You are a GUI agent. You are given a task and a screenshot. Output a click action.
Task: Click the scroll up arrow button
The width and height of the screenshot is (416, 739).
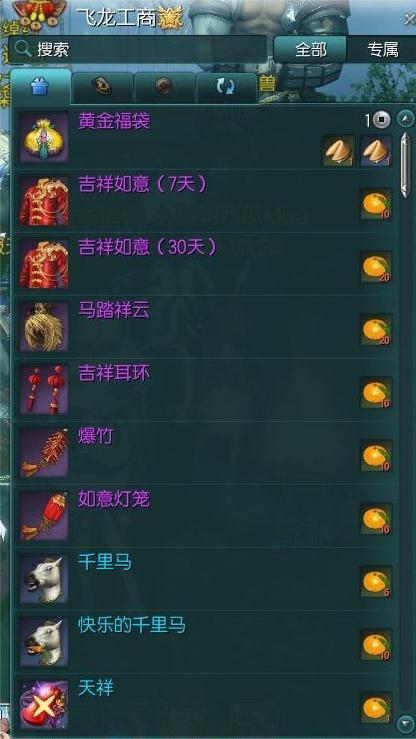pos(405,119)
